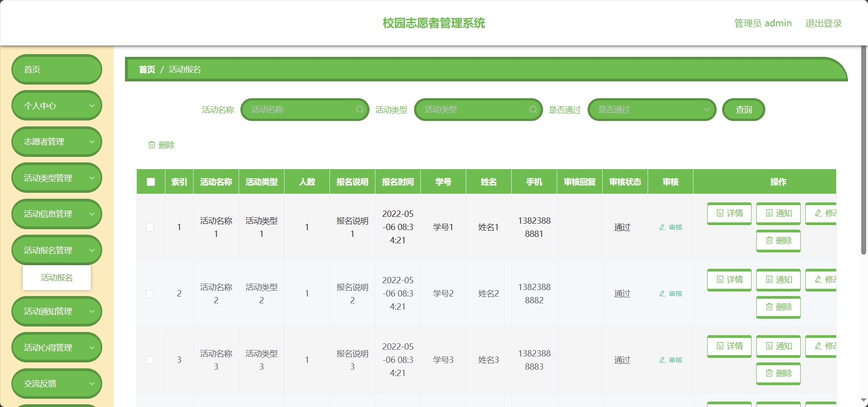Screen dimensions: 868x407
Task: Click 管理员 admin in header
Action: [x=763, y=23]
